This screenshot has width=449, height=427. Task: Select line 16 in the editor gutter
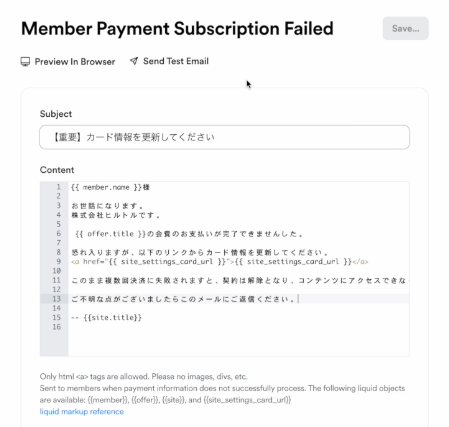point(57,327)
